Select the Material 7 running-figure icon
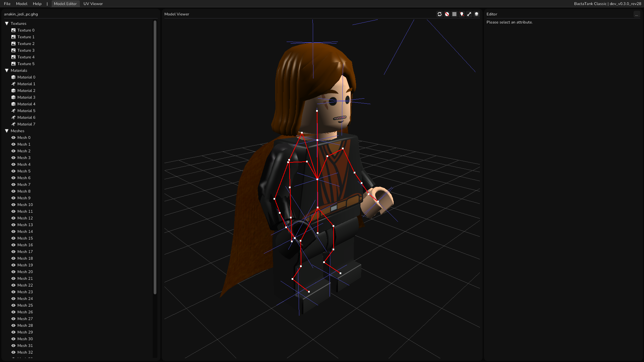Viewport: 644px width, 362px height. tap(13, 124)
